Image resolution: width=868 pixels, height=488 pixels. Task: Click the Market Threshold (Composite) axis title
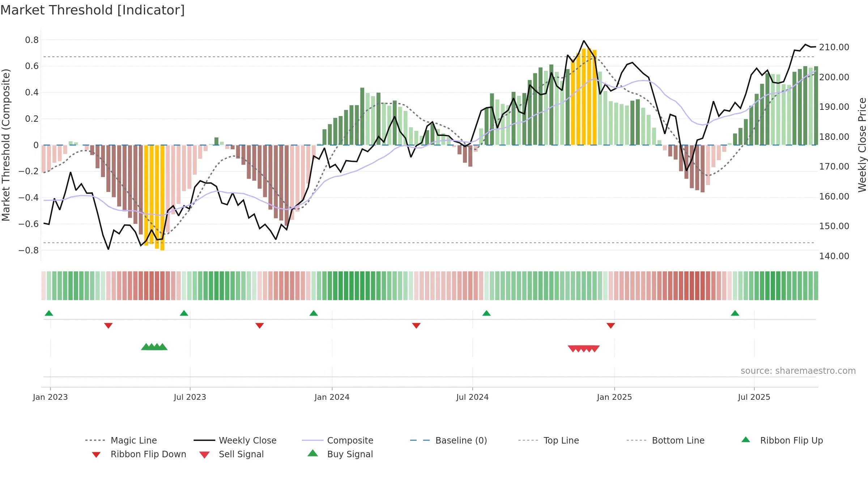pyautogui.click(x=6, y=145)
